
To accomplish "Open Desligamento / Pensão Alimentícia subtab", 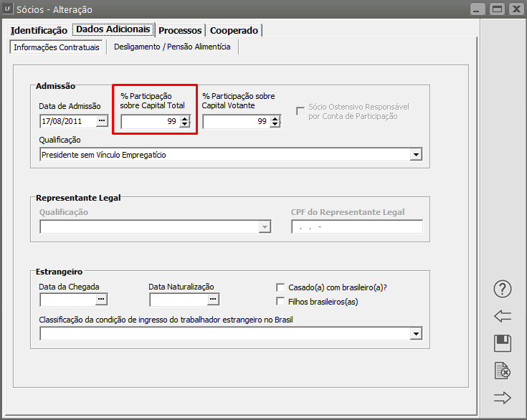I will (172, 47).
